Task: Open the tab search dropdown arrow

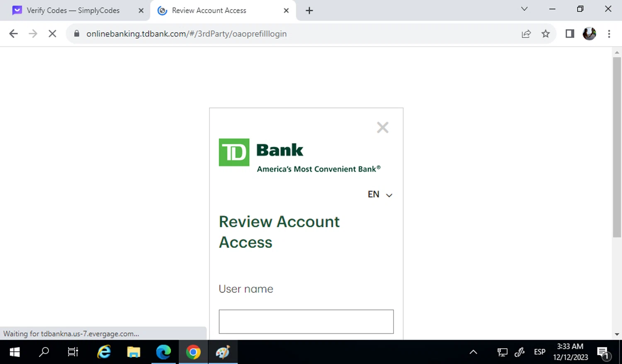Action: click(525, 9)
